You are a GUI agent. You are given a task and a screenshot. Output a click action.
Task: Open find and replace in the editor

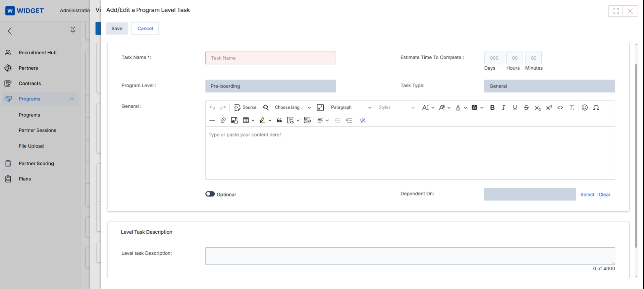click(266, 107)
